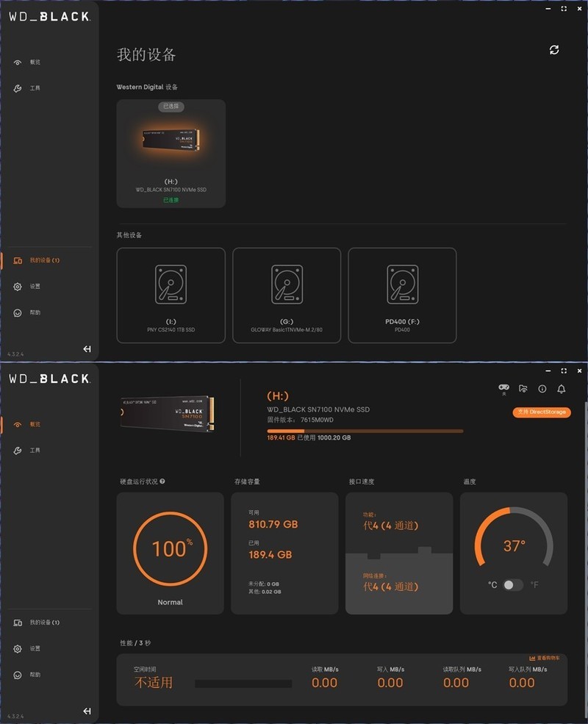Viewport: 588px width, 724px height.
Task: Click the 已选择 badge on the SN7100 card
Action: [x=171, y=107]
